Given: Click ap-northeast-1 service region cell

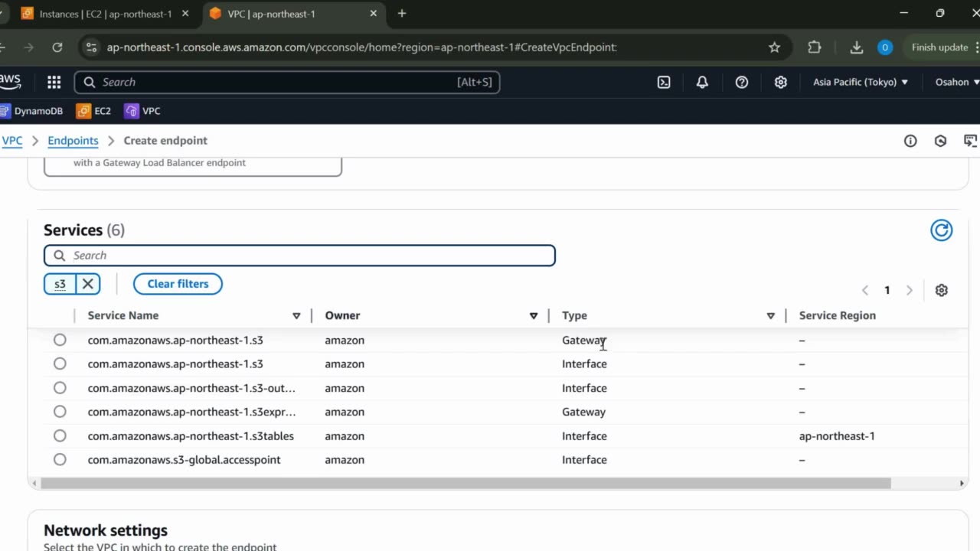Looking at the screenshot, I should click(x=837, y=436).
